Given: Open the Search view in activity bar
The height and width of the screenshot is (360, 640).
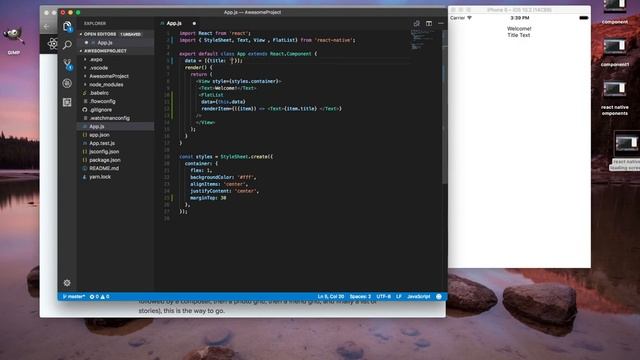Looking at the screenshot, I should 67,45.
